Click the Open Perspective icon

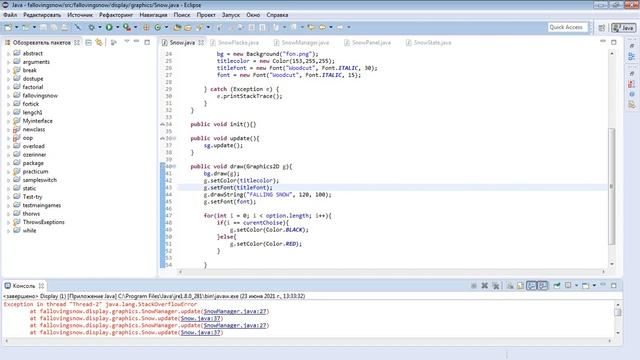[x=602, y=28]
